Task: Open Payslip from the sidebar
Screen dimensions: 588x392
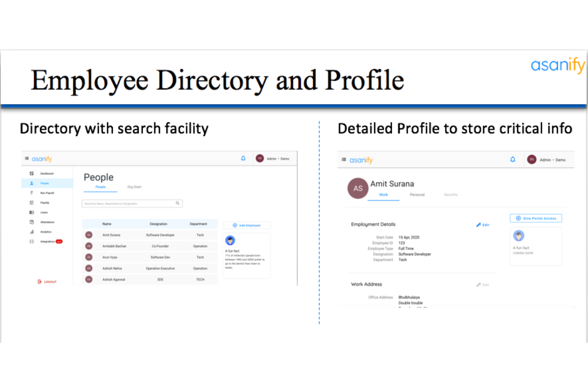Action: [44, 203]
